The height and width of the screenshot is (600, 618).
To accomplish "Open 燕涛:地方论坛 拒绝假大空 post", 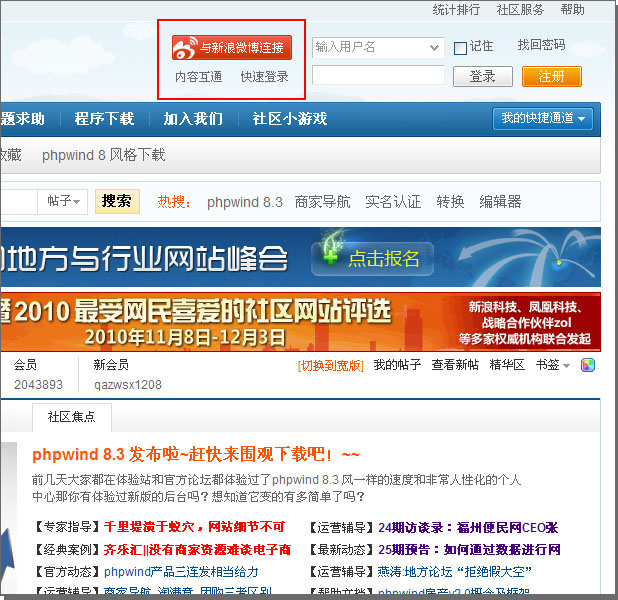I will pos(455,572).
